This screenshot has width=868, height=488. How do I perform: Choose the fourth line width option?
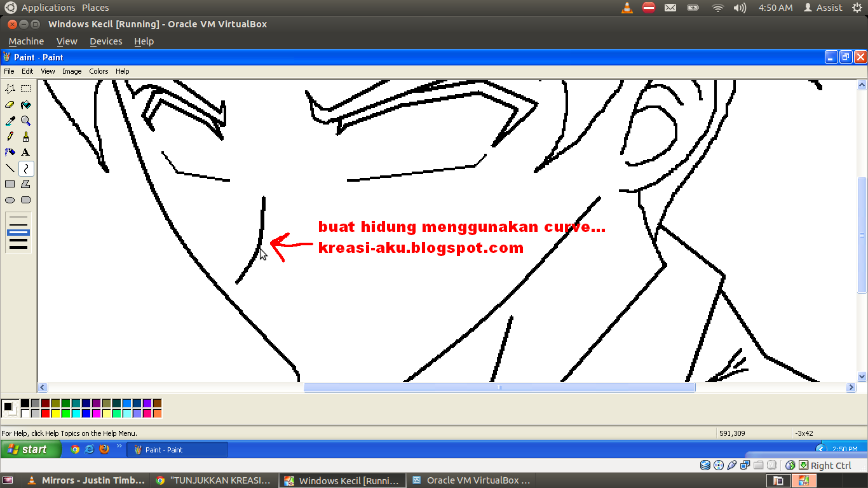pos(18,240)
